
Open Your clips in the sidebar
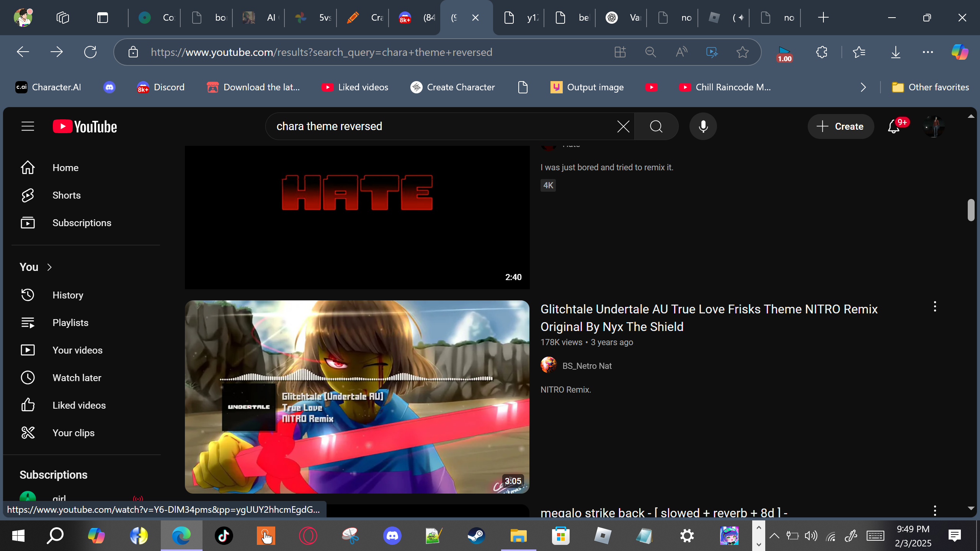click(86, 433)
